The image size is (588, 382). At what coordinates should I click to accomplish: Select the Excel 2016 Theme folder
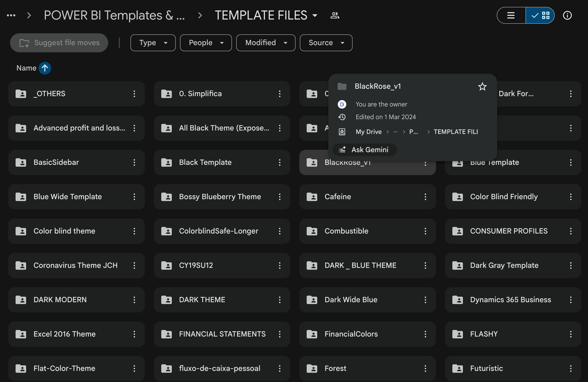click(x=77, y=334)
